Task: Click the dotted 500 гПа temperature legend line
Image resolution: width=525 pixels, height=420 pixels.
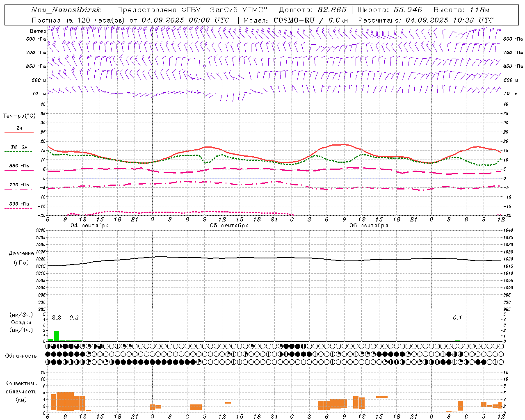Action: point(18,208)
